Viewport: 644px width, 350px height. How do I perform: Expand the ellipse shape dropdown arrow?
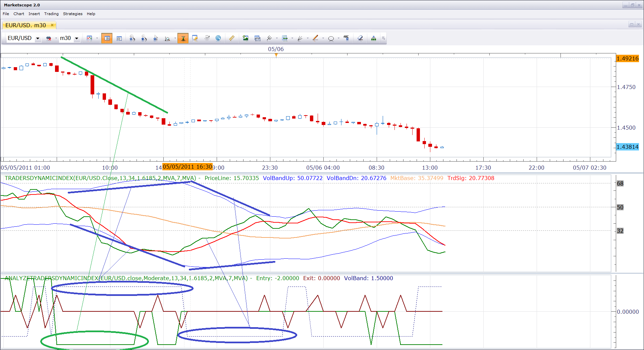point(338,38)
